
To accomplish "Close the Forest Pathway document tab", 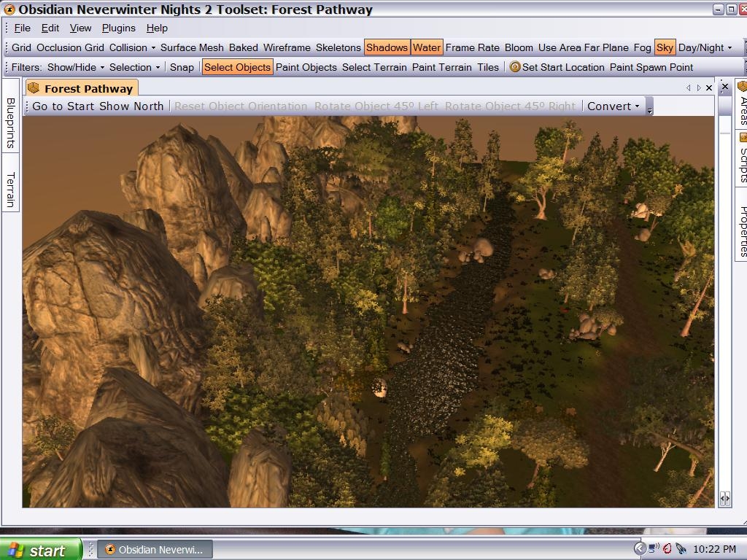I will click(708, 88).
